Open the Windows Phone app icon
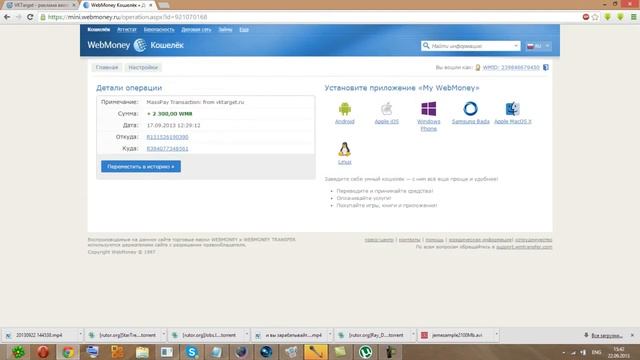Screen dimensions: 640x360 (429, 109)
